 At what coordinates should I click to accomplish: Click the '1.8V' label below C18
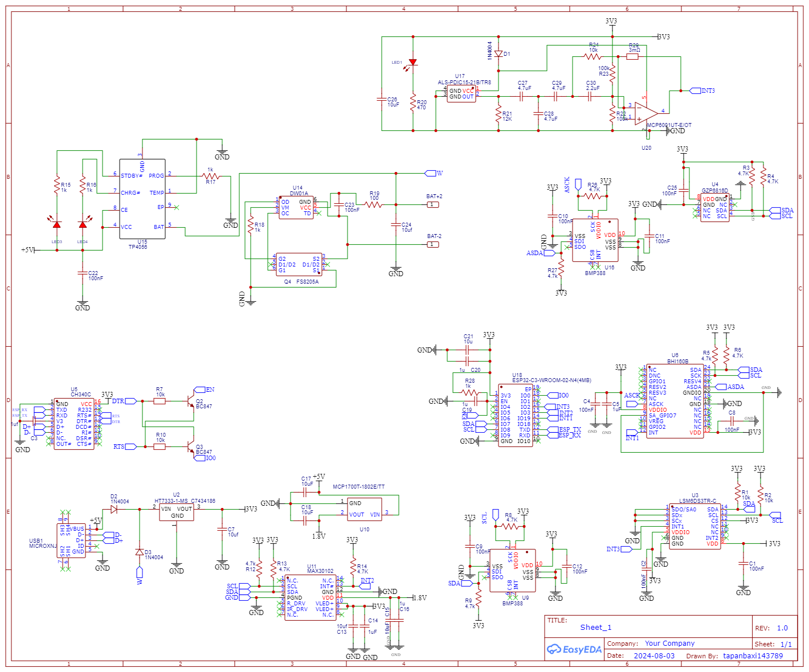[318, 536]
